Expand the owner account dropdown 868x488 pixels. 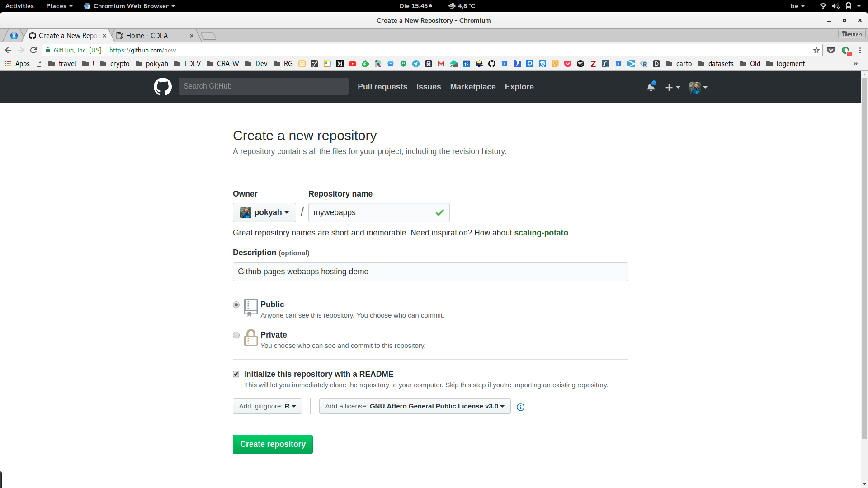coord(264,212)
